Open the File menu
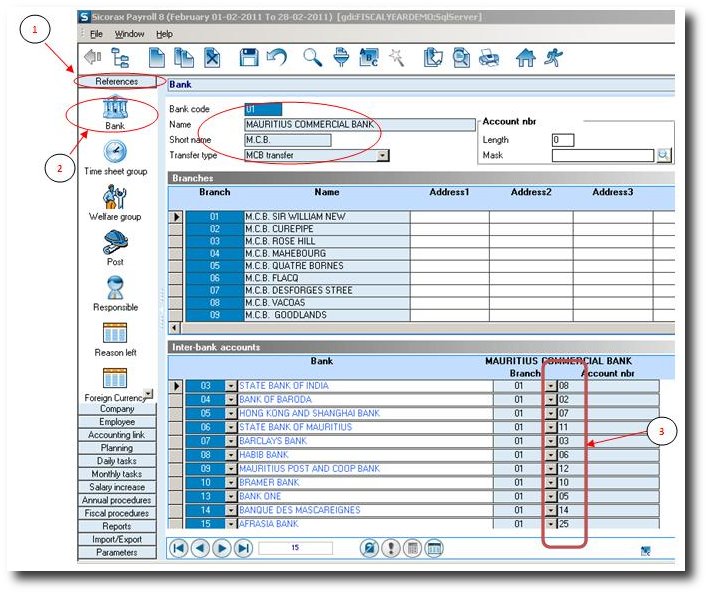 coord(96,34)
